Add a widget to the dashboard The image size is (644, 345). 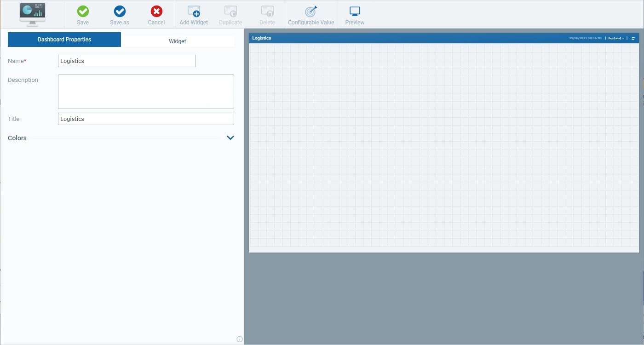pyautogui.click(x=193, y=14)
